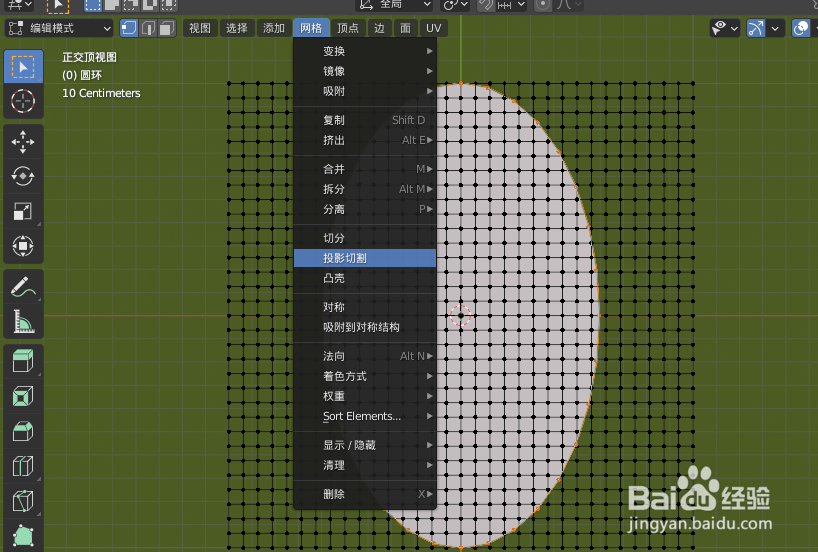Activate the Move tool
818x552 pixels.
coord(23,142)
